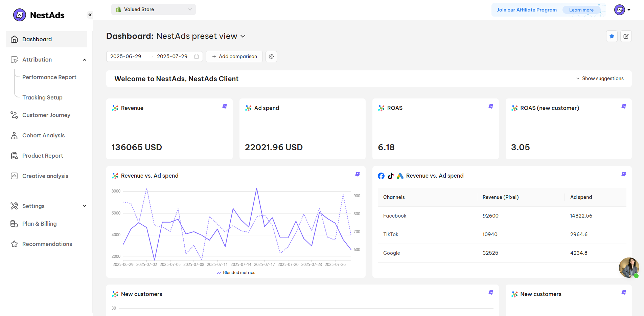Viewport: 644px width, 316px height.
Task: Click the Recommendations star icon
Action: point(14,244)
